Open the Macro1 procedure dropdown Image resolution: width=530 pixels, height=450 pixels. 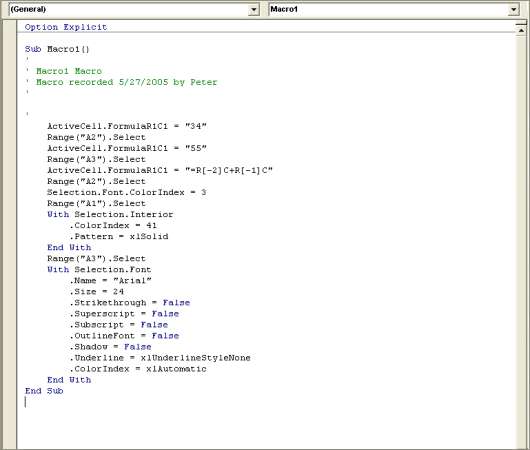coord(513,9)
